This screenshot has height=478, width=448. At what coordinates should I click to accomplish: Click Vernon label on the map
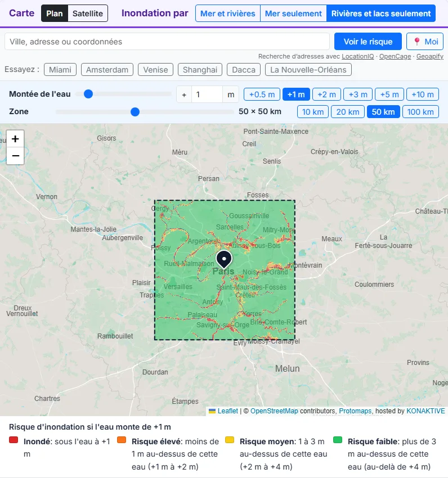tap(46, 197)
